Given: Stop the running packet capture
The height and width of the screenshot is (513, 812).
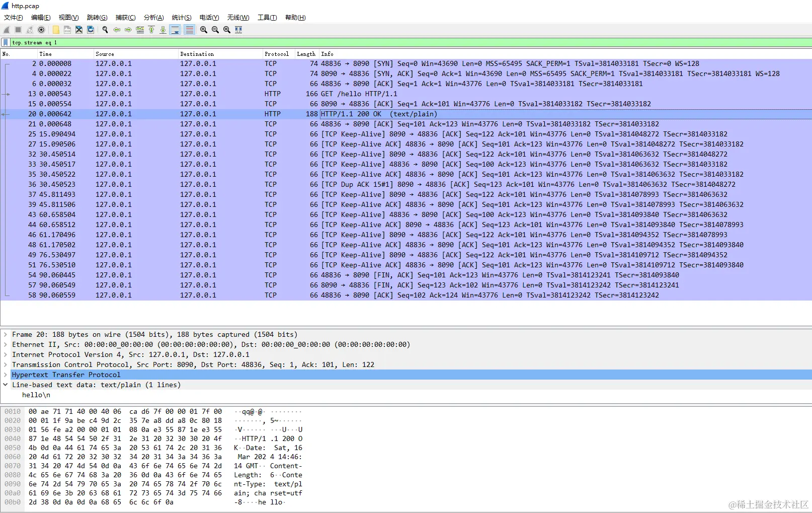Looking at the screenshot, I should click(18, 30).
